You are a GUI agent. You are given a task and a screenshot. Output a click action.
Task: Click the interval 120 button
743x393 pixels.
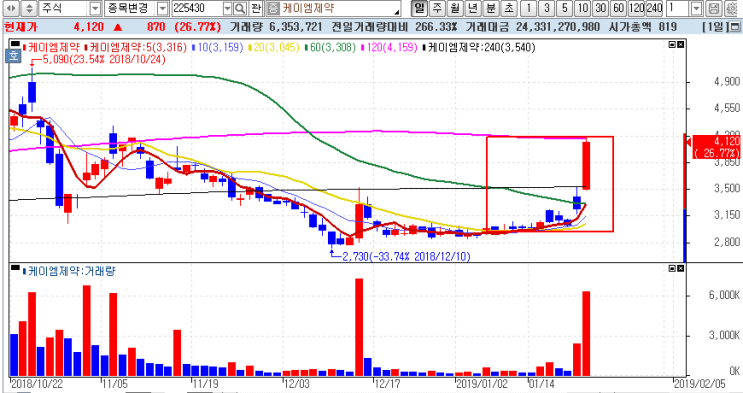[x=636, y=8]
